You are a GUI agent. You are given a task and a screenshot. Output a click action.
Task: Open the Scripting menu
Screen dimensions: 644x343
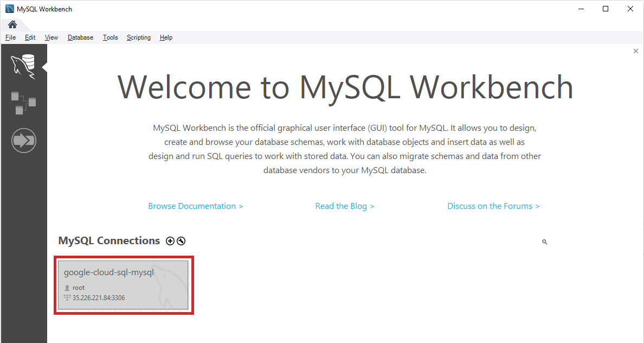click(x=138, y=37)
